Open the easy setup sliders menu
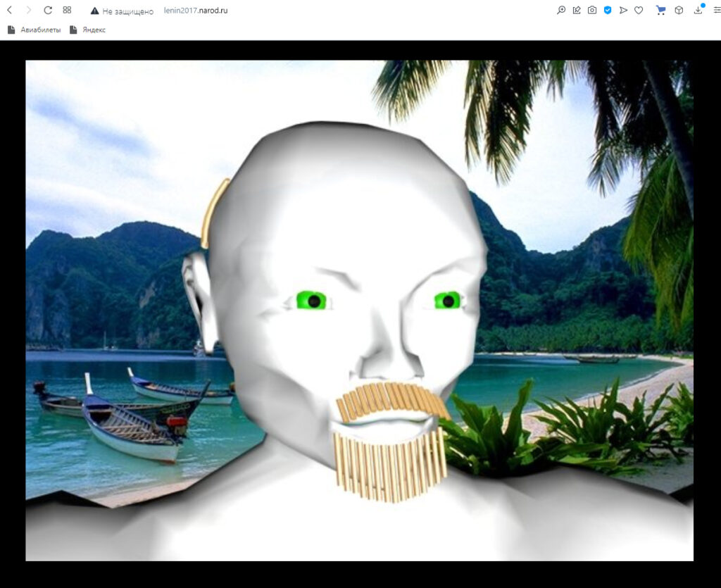The width and height of the screenshot is (721, 588). point(717,11)
